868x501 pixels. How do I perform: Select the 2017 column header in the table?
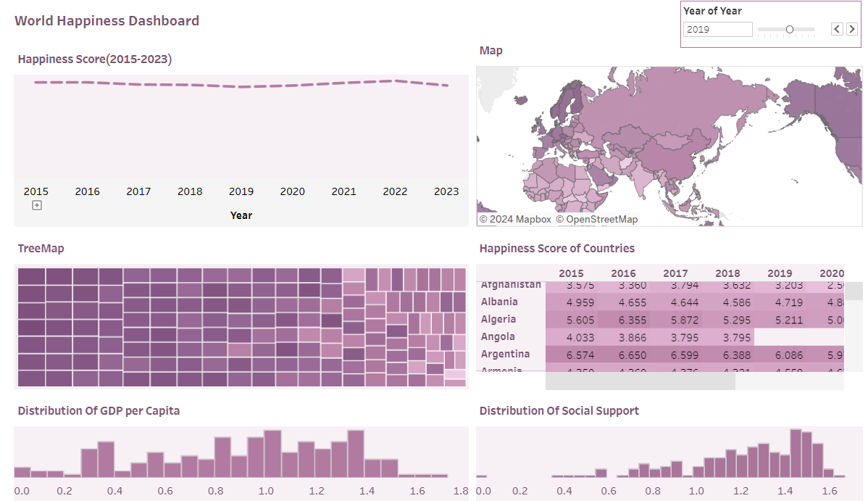[675, 273]
